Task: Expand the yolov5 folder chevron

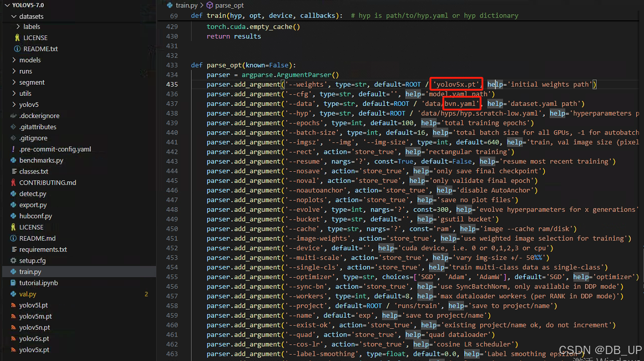Action: (x=13, y=105)
